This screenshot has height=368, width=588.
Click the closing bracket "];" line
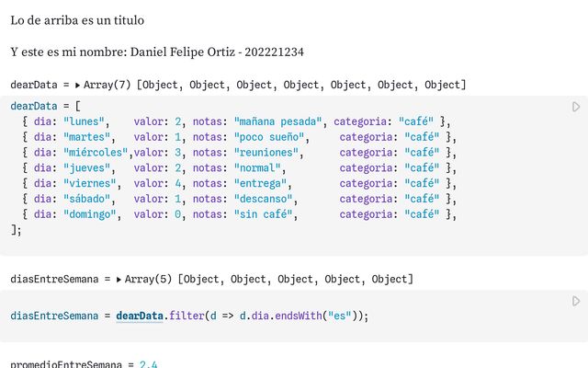16,229
